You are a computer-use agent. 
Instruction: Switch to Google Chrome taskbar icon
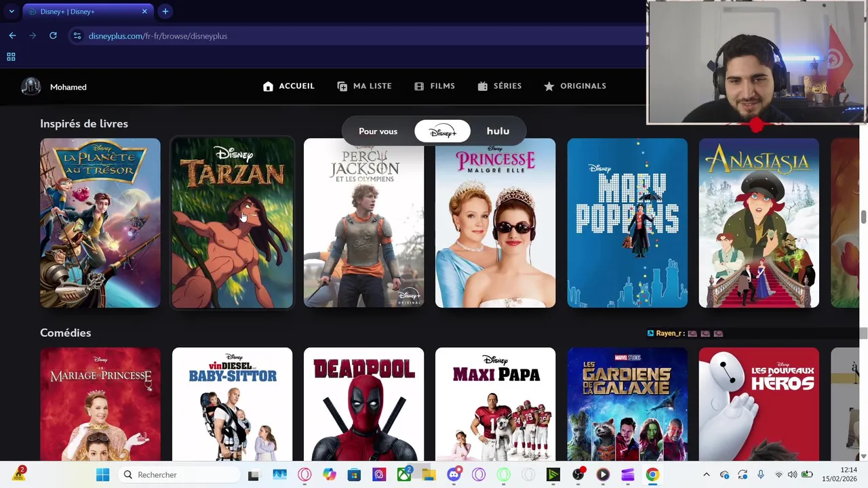coord(652,475)
